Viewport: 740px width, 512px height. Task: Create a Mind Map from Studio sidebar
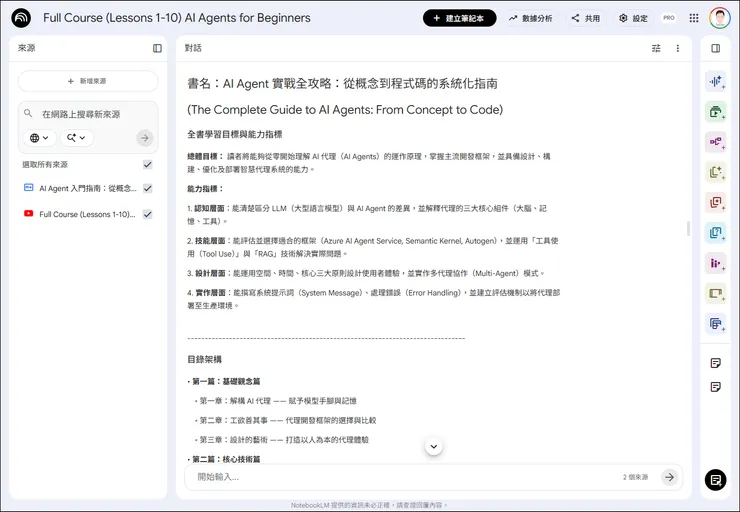point(716,142)
